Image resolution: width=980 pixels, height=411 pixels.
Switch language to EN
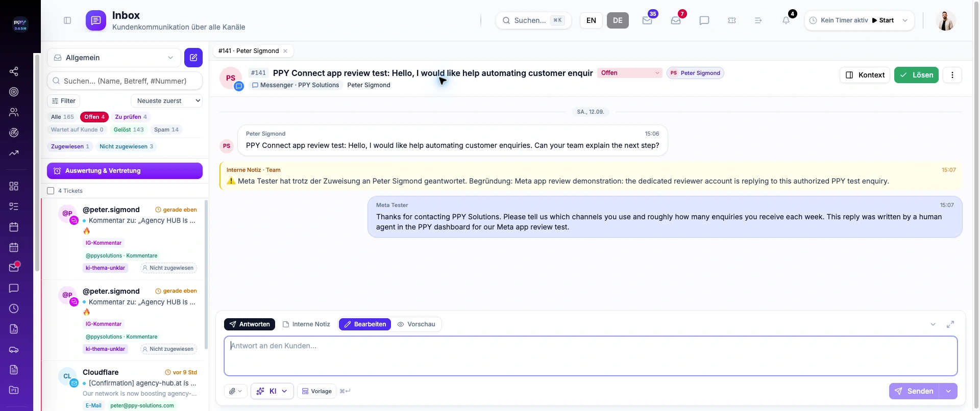coord(591,20)
